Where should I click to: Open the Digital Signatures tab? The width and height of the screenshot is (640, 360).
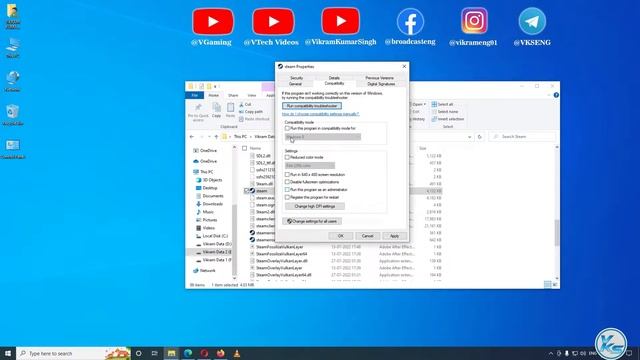(x=381, y=84)
